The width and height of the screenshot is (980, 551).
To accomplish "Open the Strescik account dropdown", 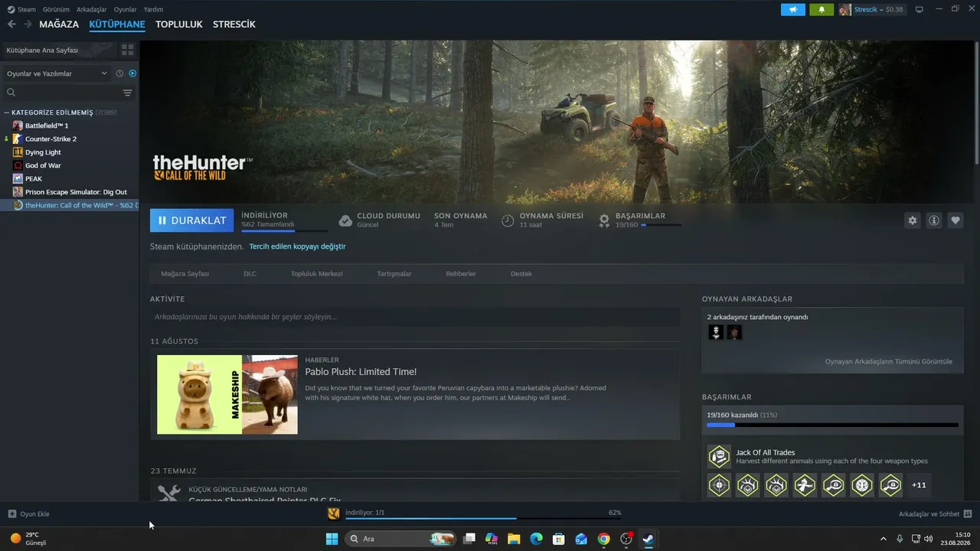I will point(867,9).
